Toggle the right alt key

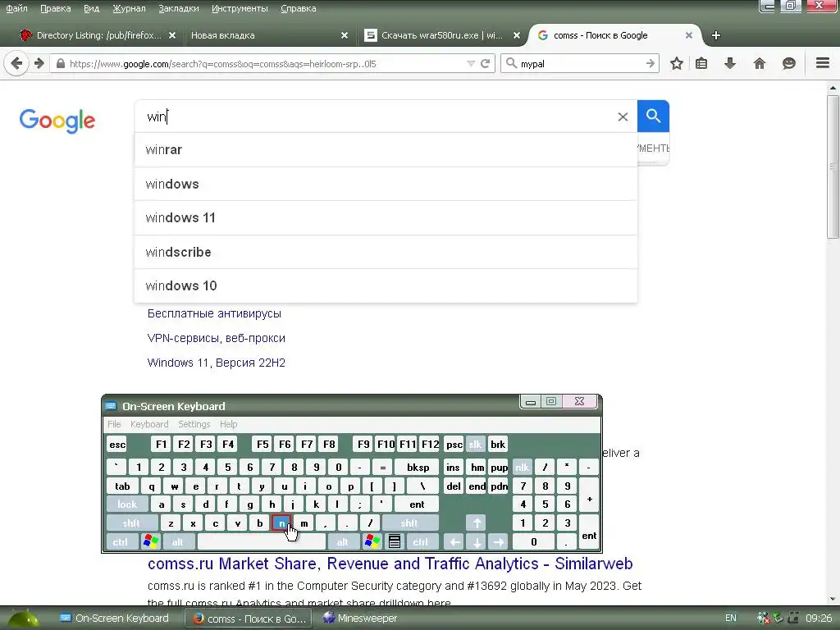[343, 541]
